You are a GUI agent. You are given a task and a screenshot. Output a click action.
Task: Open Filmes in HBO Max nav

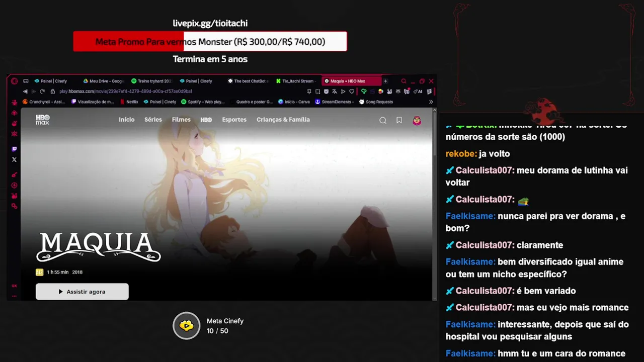click(181, 120)
